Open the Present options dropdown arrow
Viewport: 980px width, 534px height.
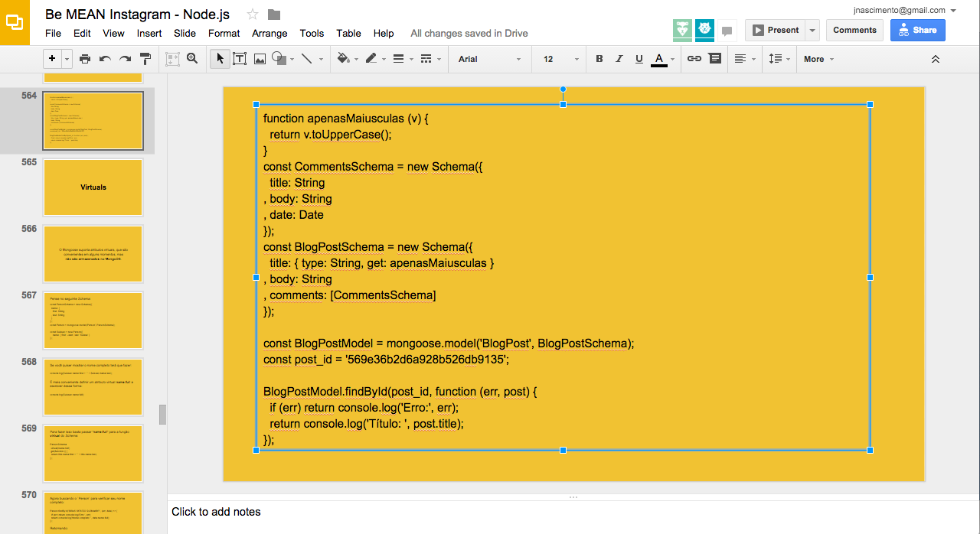[x=812, y=31]
